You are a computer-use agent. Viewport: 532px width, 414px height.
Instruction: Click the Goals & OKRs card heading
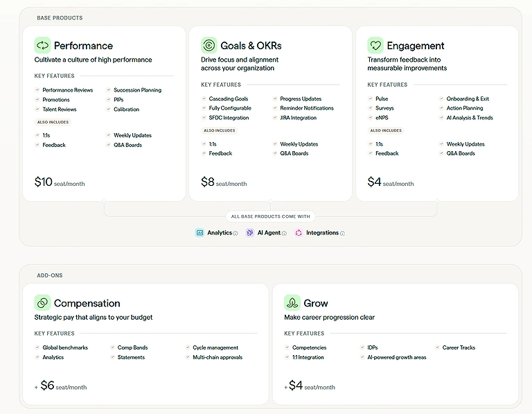[x=251, y=46]
